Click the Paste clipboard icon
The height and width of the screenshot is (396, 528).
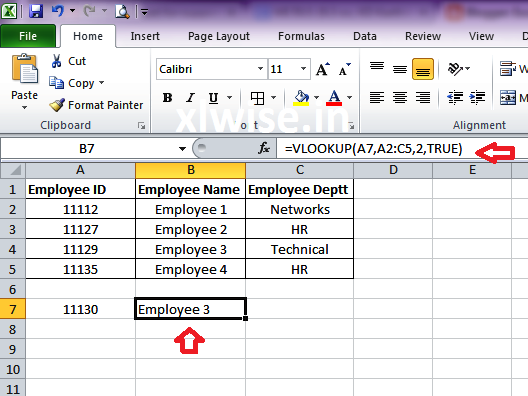point(25,69)
